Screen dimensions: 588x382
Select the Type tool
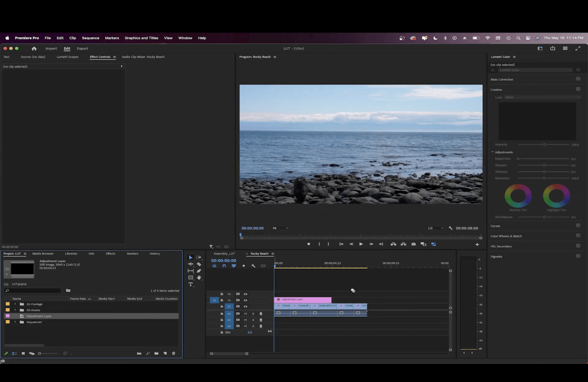pos(191,284)
